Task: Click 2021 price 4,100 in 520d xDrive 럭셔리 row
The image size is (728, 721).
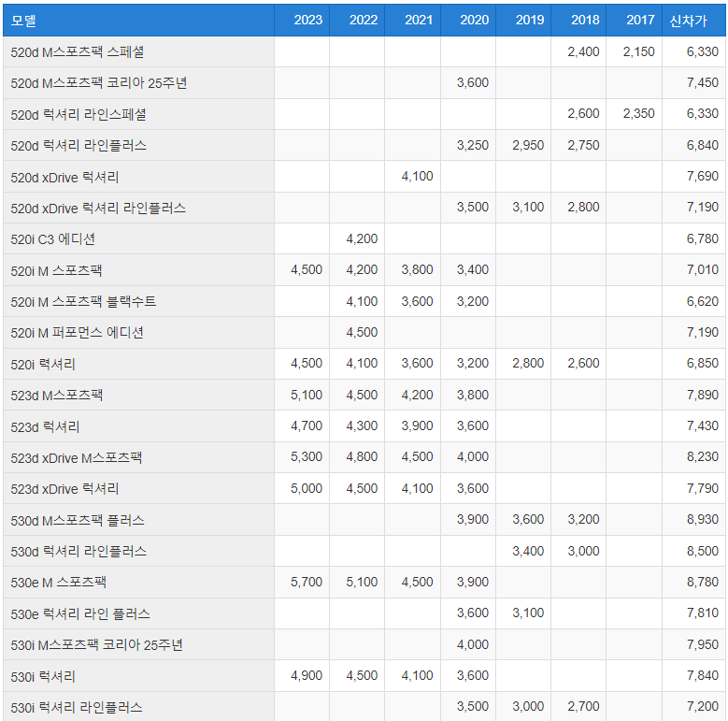Action: [x=417, y=177]
